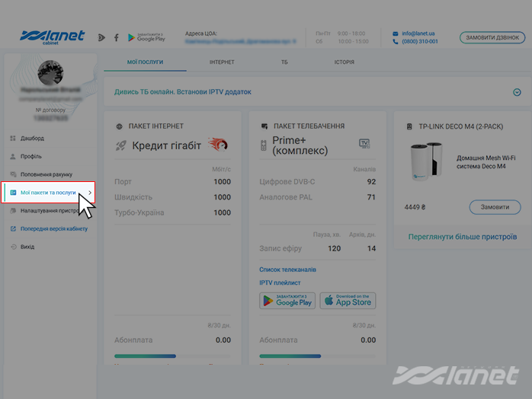The height and width of the screenshot is (399, 532).
Task: Click the Вихід logout icon
Action: pyautogui.click(x=13, y=247)
